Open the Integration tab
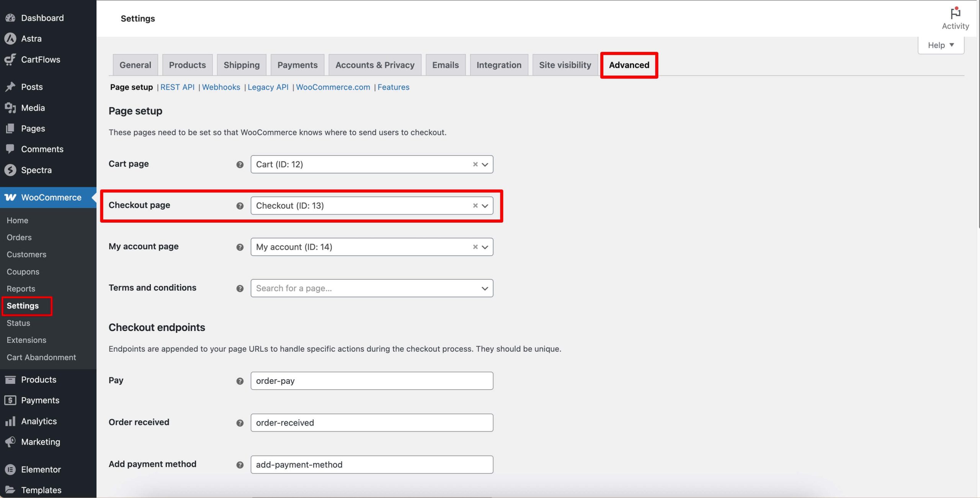This screenshot has width=980, height=498. tap(499, 65)
